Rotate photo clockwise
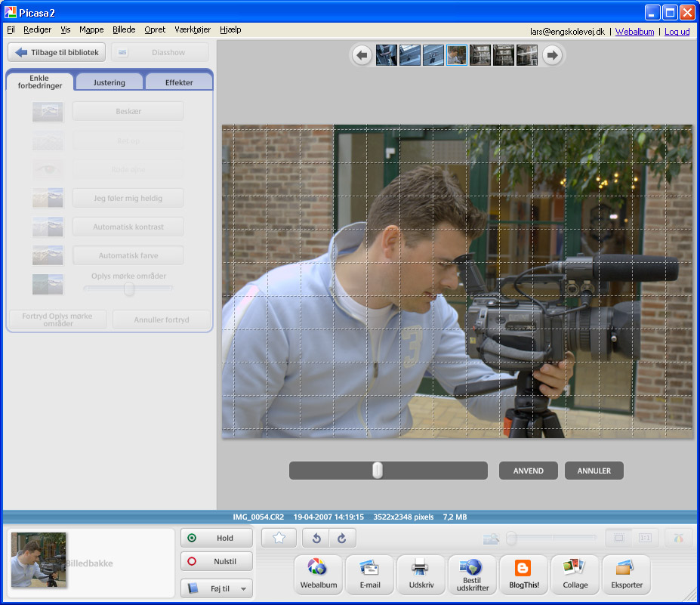Screen dimensions: 700x605 (341, 538)
